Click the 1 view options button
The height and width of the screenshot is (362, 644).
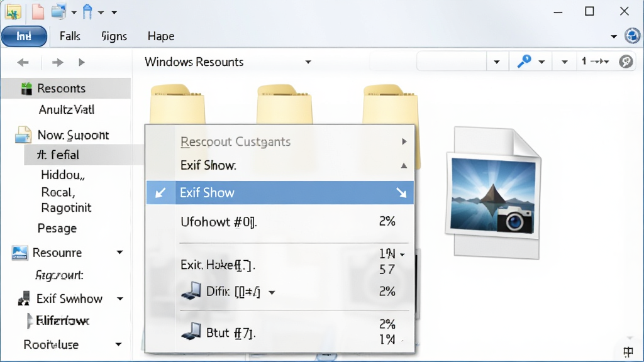point(595,62)
